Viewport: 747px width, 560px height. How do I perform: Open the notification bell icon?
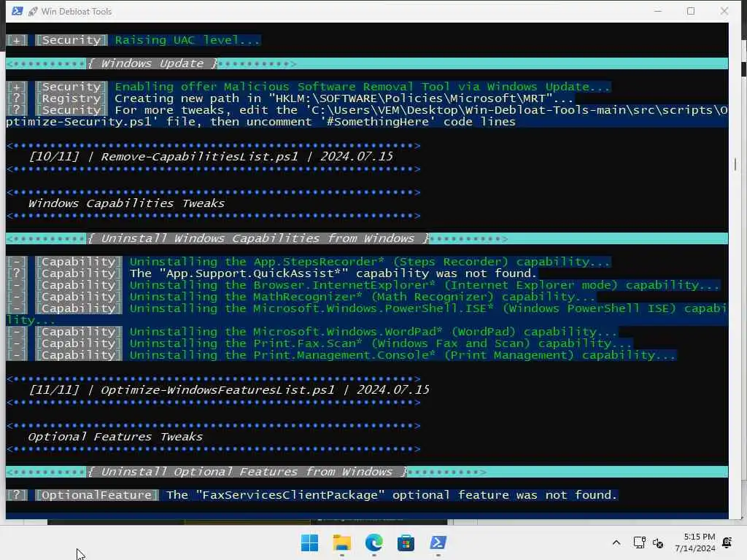coord(727,542)
